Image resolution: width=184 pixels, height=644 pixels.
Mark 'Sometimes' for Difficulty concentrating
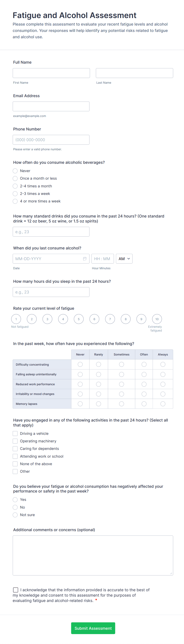[121, 364]
